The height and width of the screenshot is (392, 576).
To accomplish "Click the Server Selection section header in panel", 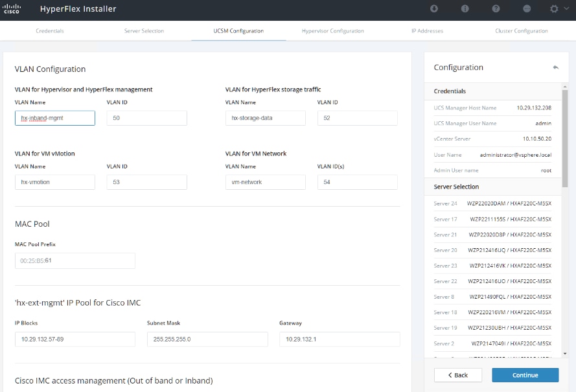I will tap(493, 187).
